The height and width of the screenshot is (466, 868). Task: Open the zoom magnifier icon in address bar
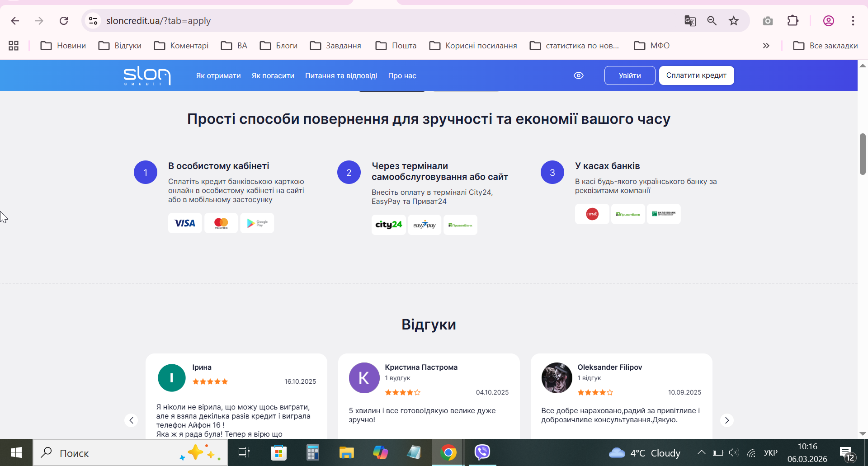coord(712,21)
